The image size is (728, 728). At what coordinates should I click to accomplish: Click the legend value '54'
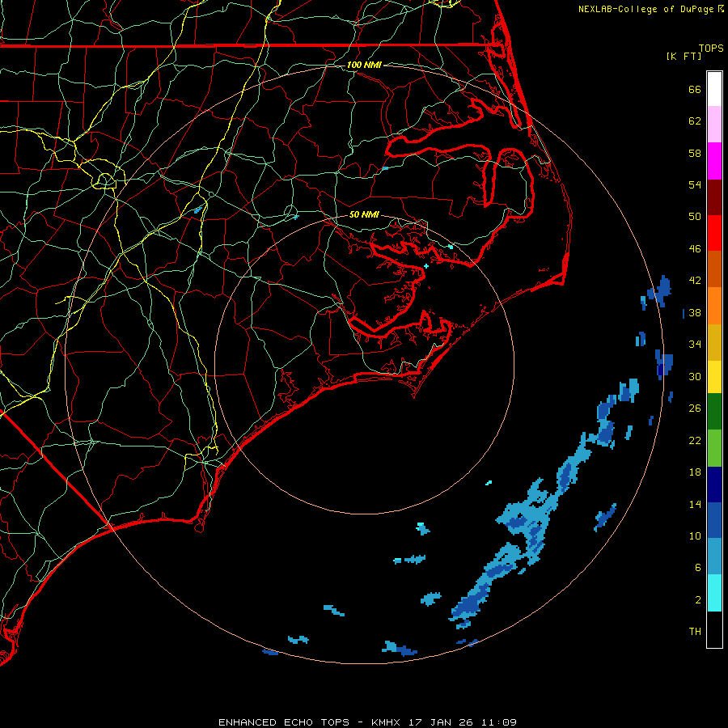pyautogui.click(x=695, y=184)
